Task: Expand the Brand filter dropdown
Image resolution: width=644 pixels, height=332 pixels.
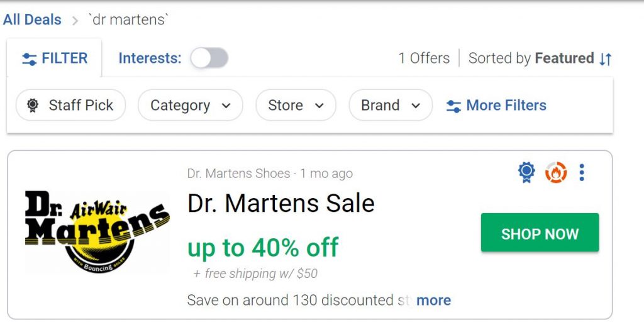Action: point(390,105)
